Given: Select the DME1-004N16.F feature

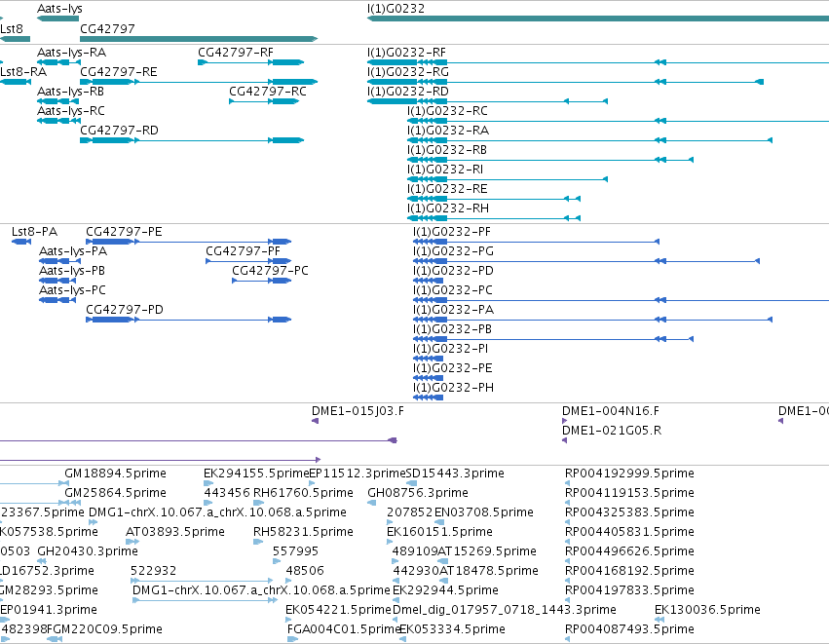Looking at the screenshot, I should coord(564,421).
